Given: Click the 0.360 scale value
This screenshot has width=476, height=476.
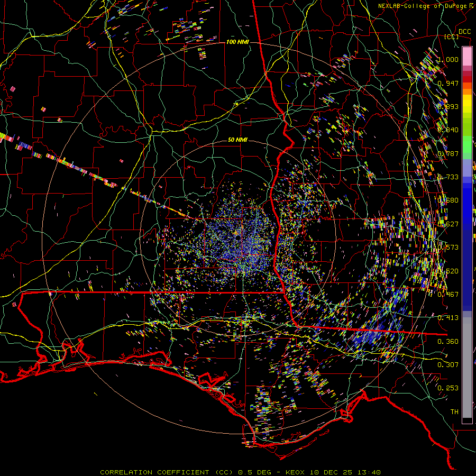Looking at the screenshot, I should [448, 342].
